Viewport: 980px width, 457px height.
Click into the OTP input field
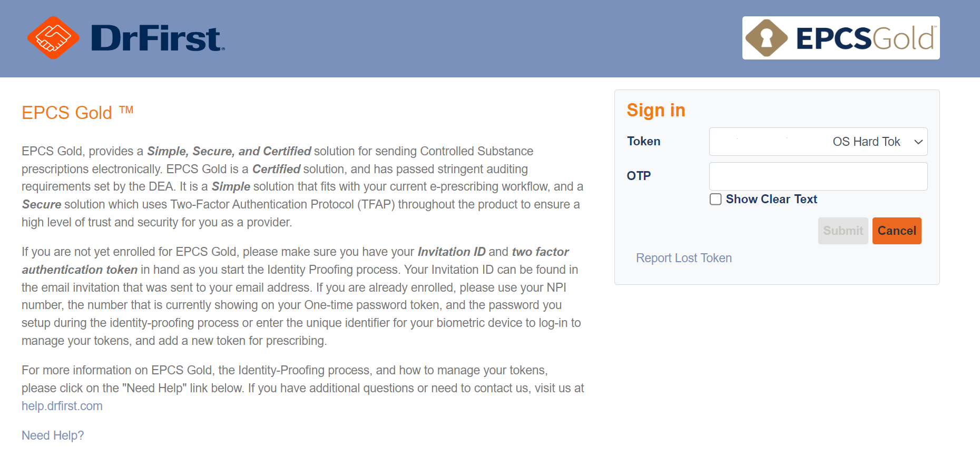coord(818,176)
